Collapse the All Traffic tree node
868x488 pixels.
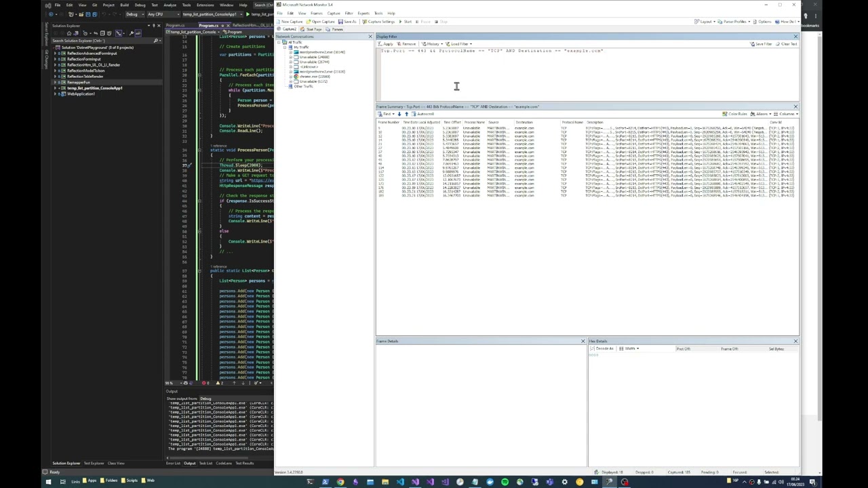tap(279, 42)
